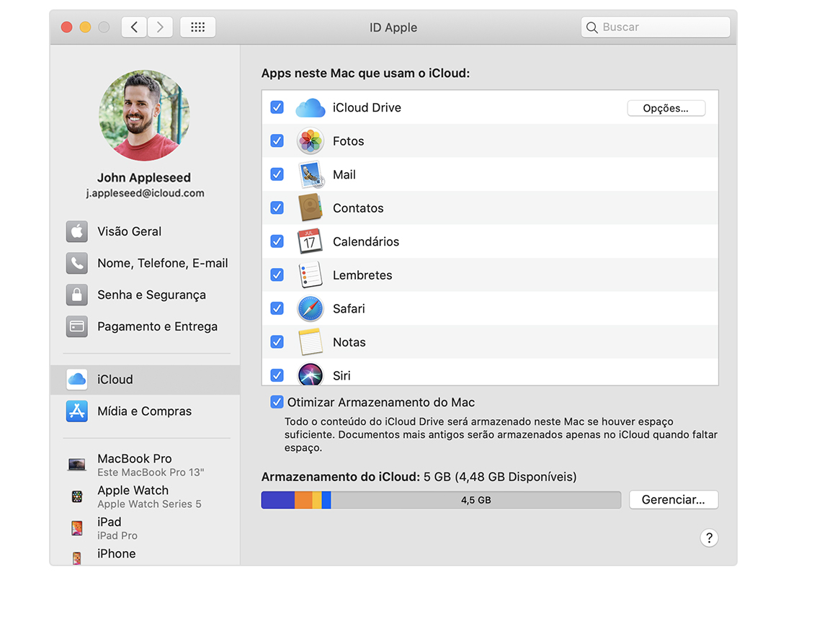Click the Notas notepad icon
Viewport: 840px width, 631px height.
pos(310,342)
